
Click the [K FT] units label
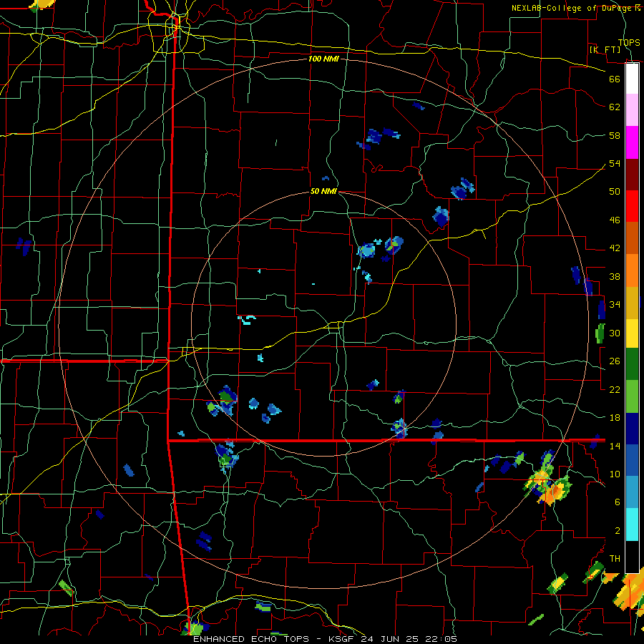(x=605, y=49)
